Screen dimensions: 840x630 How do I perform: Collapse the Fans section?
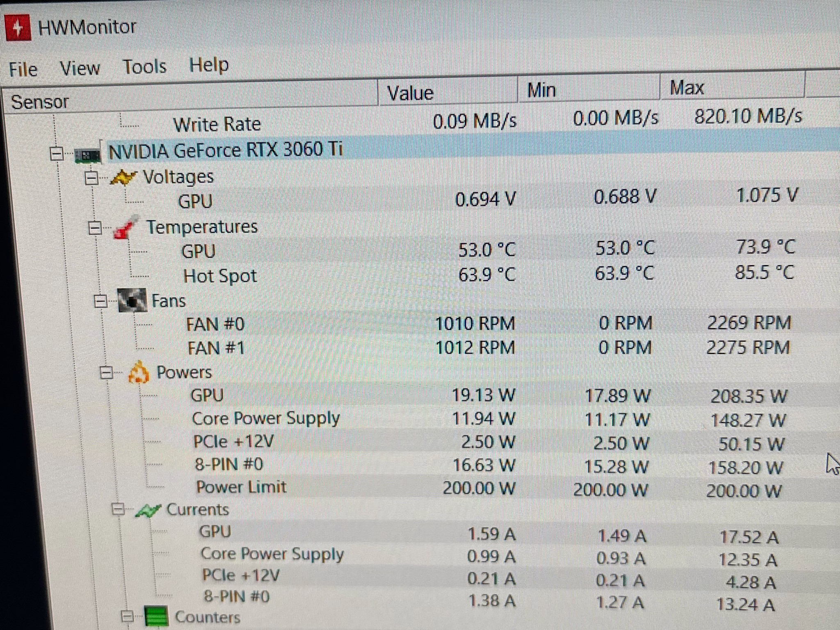(100, 302)
